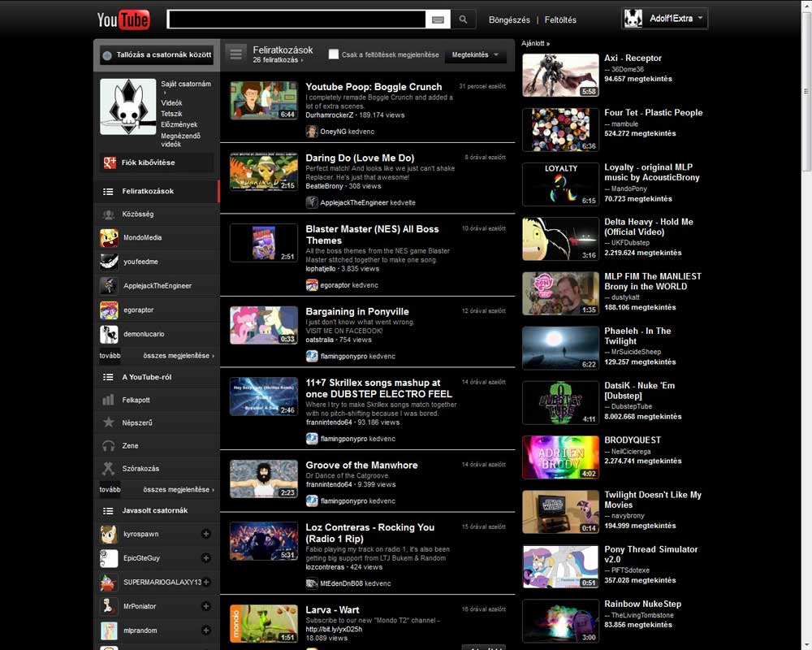Click tovább under YouTube categories
The width and height of the screenshot is (812, 650).
click(x=110, y=490)
